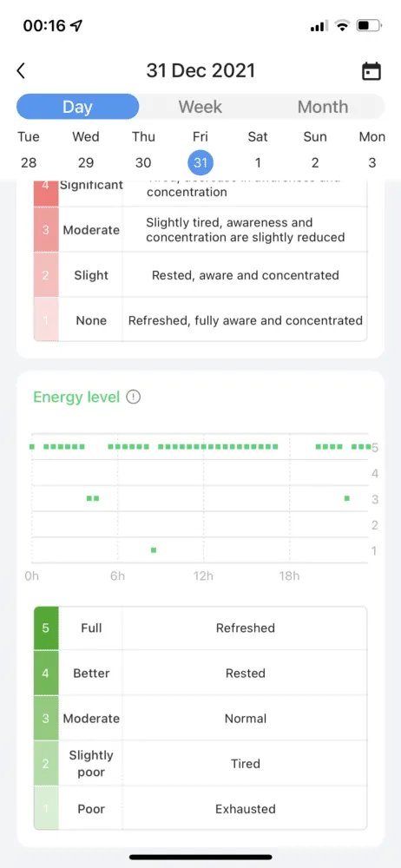Screen dimensions: 401x868
Task: Tap the level 5 dark green swatch
Action: 46,628
